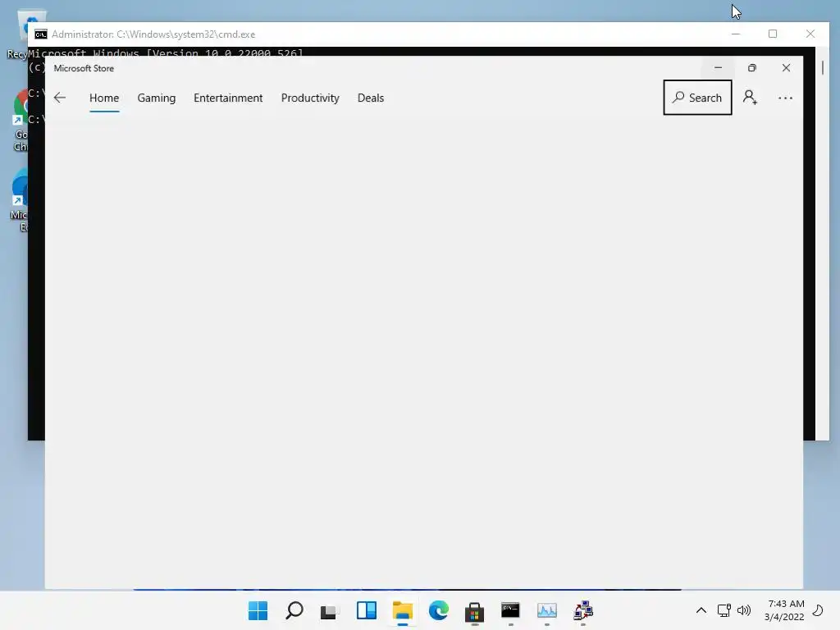Screen dimensions: 840x630
Task: Launch Microsoft Edge from the taskbar
Action: click(x=439, y=610)
